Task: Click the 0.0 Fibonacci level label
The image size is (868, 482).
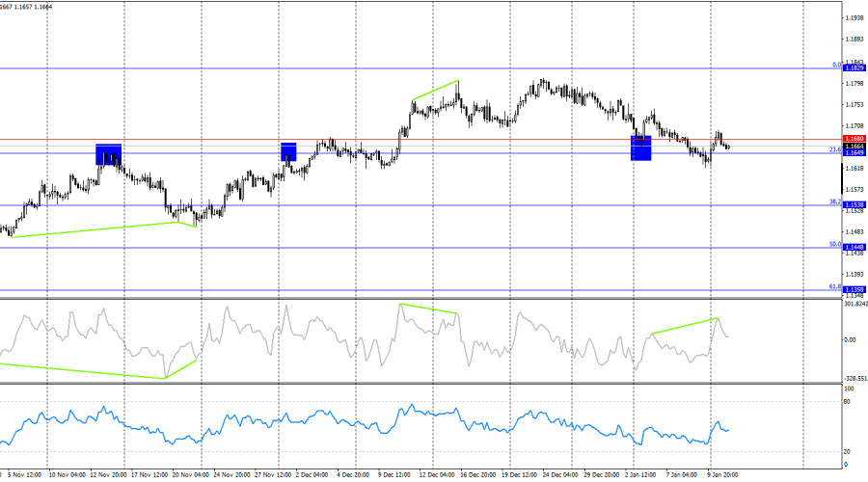Action: pos(837,65)
